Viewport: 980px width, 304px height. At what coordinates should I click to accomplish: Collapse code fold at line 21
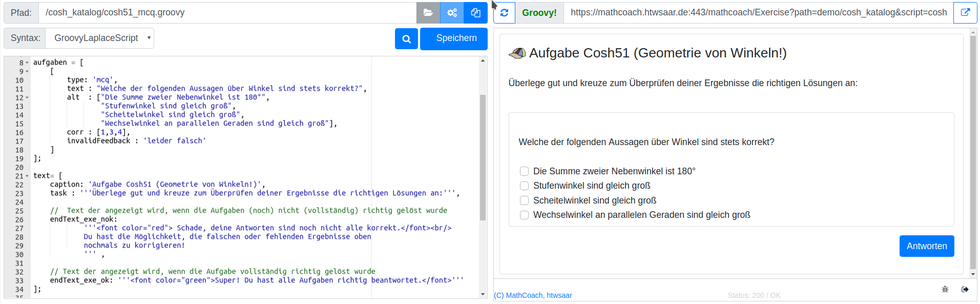[x=27, y=176]
